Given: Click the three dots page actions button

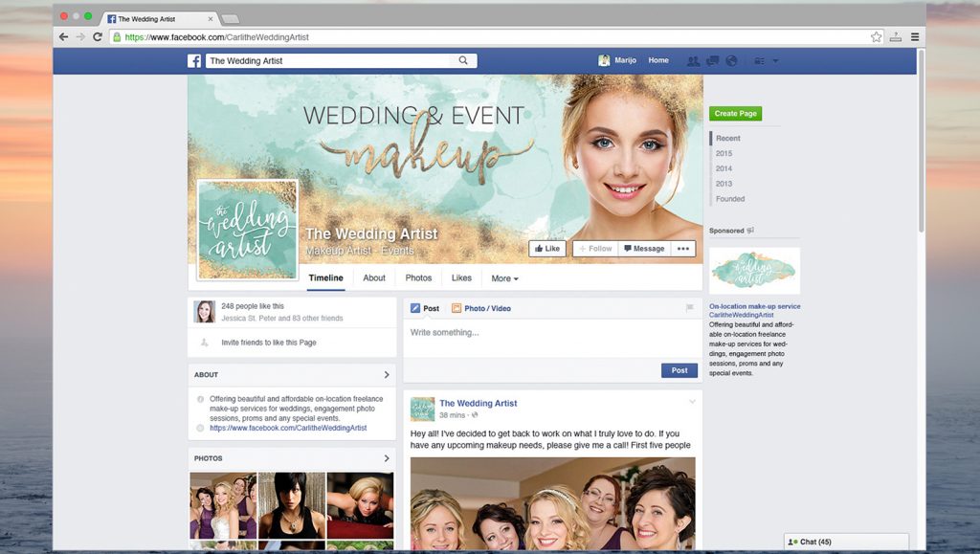Looking at the screenshot, I should tap(683, 249).
